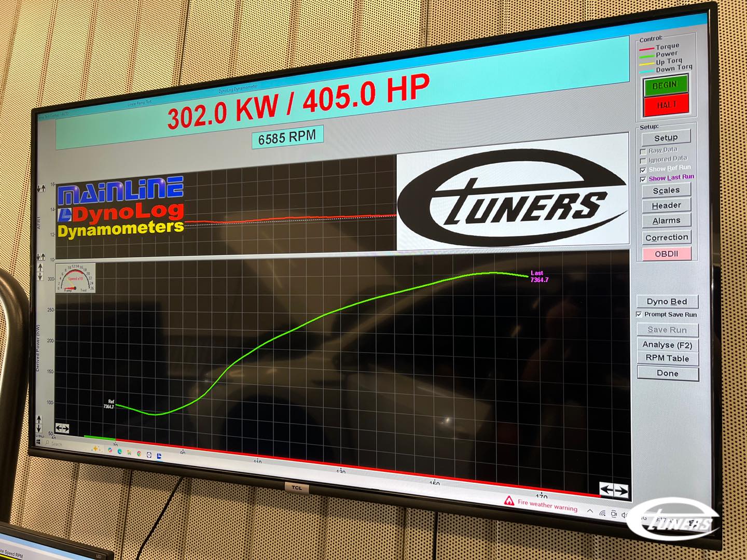Click the pink OBDII button
Viewport: 747px width, 560px height.
pyautogui.click(x=667, y=254)
